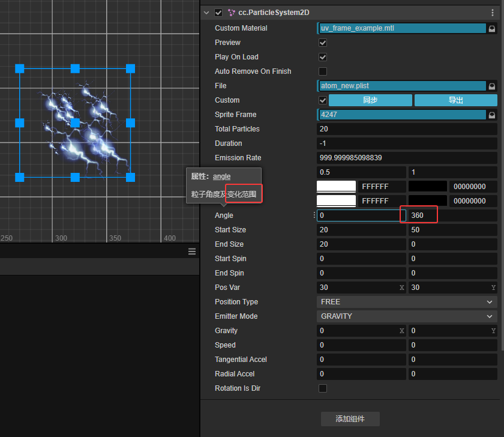Edit Angle variance field 360
The height and width of the screenshot is (437, 504).
(x=452, y=215)
